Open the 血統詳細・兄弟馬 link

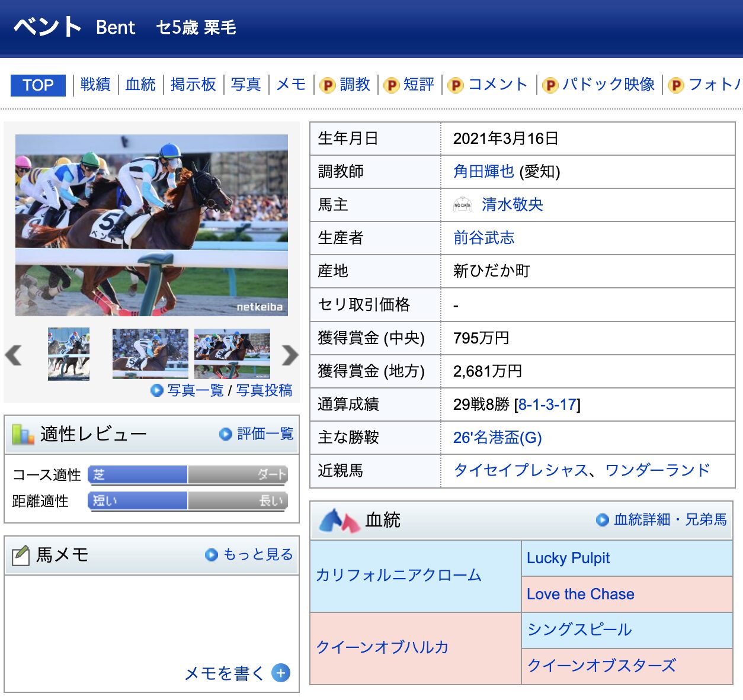click(671, 520)
